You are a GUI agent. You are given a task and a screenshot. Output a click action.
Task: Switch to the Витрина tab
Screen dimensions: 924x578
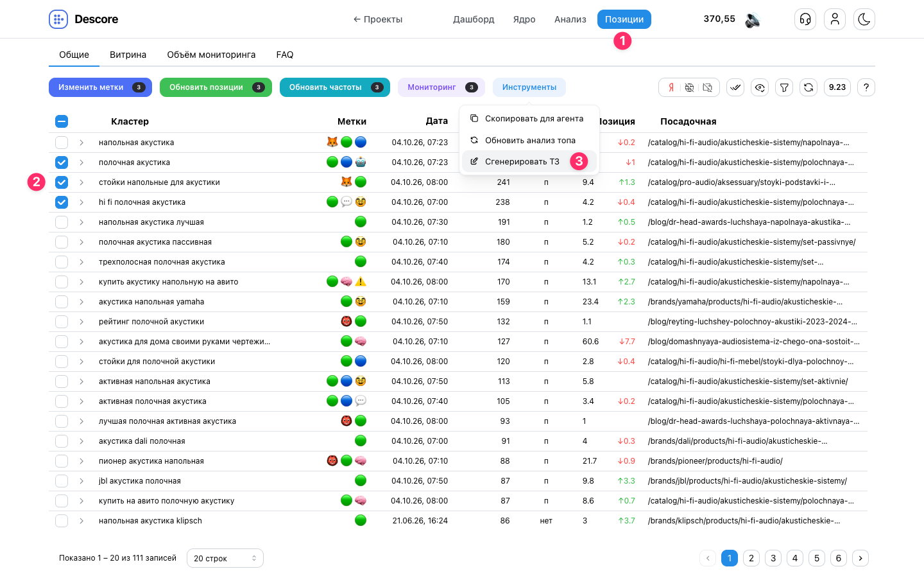click(128, 55)
